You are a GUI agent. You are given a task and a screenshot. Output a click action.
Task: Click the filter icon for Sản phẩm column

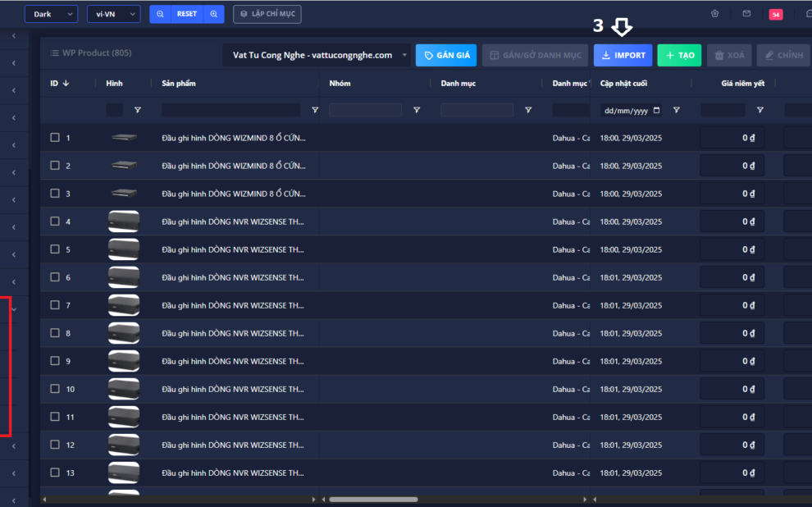coord(315,110)
